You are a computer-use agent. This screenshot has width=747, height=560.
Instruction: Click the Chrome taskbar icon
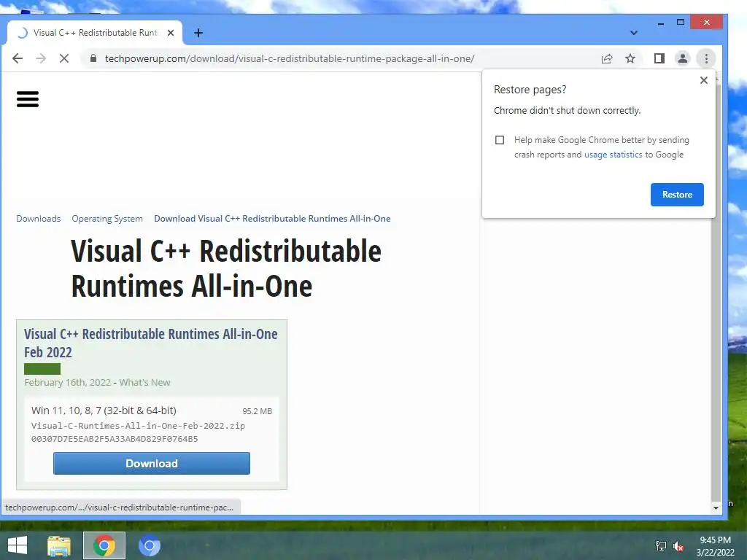(104, 545)
